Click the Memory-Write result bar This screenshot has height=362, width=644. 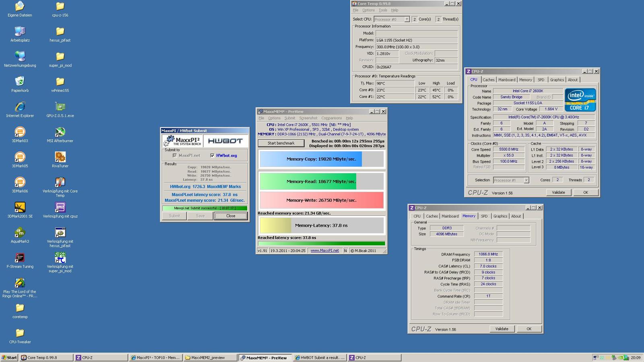click(x=321, y=200)
